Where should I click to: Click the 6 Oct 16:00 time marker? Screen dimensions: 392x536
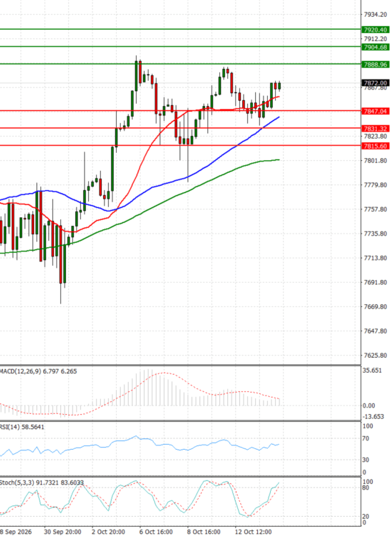coord(156,532)
